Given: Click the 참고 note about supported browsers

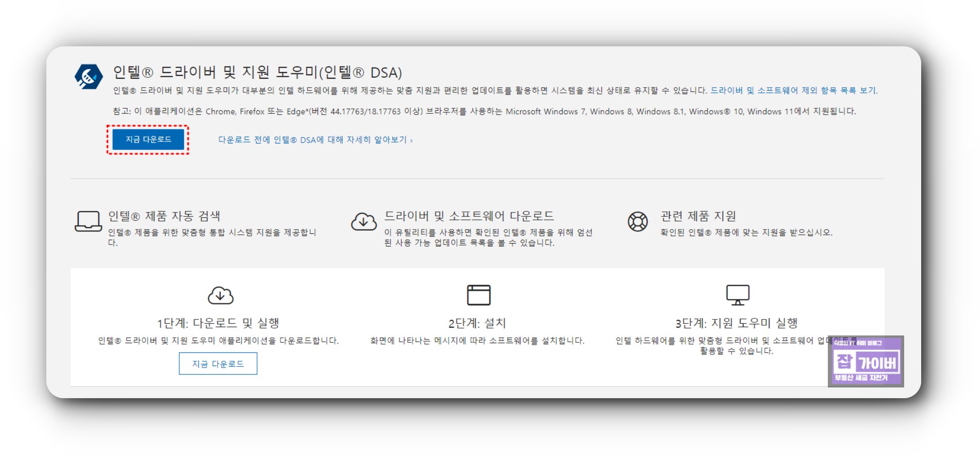Looking at the screenshot, I should [x=484, y=111].
